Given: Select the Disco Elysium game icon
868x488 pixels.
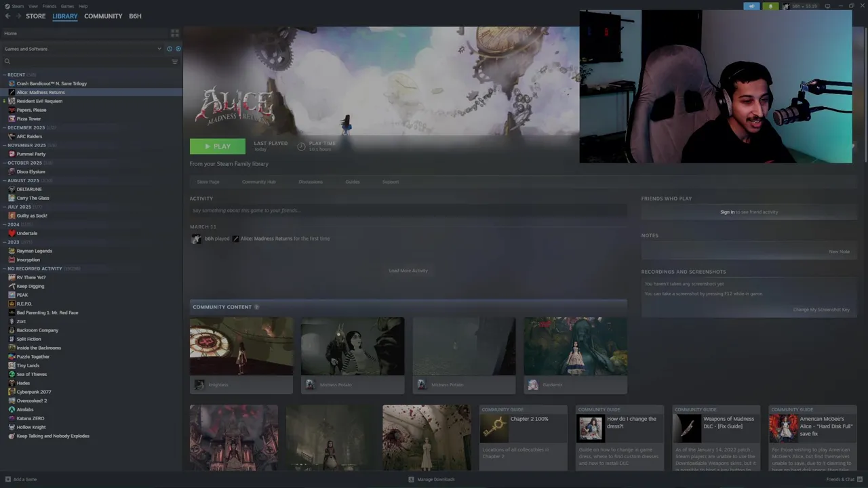Looking at the screenshot, I should (12, 171).
